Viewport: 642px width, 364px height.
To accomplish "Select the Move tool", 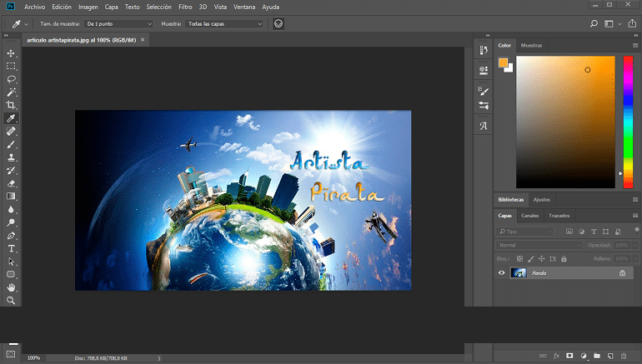I will (12, 52).
